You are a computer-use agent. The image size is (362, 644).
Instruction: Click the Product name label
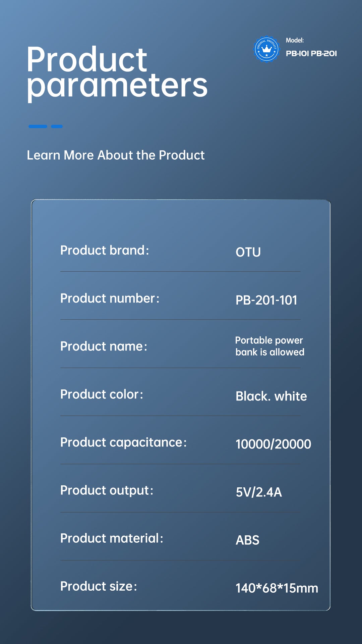click(x=104, y=346)
